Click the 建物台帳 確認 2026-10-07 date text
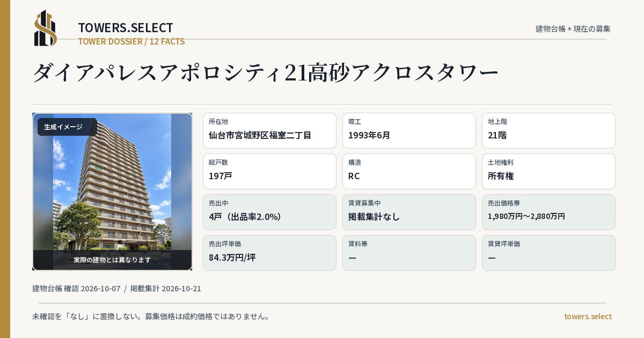The height and width of the screenshot is (338, 644). (76, 289)
